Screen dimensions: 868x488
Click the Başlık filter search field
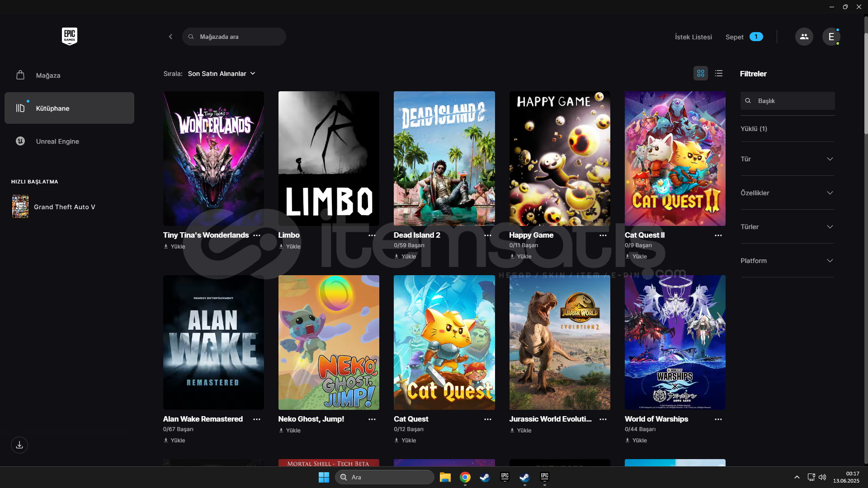pyautogui.click(x=788, y=101)
